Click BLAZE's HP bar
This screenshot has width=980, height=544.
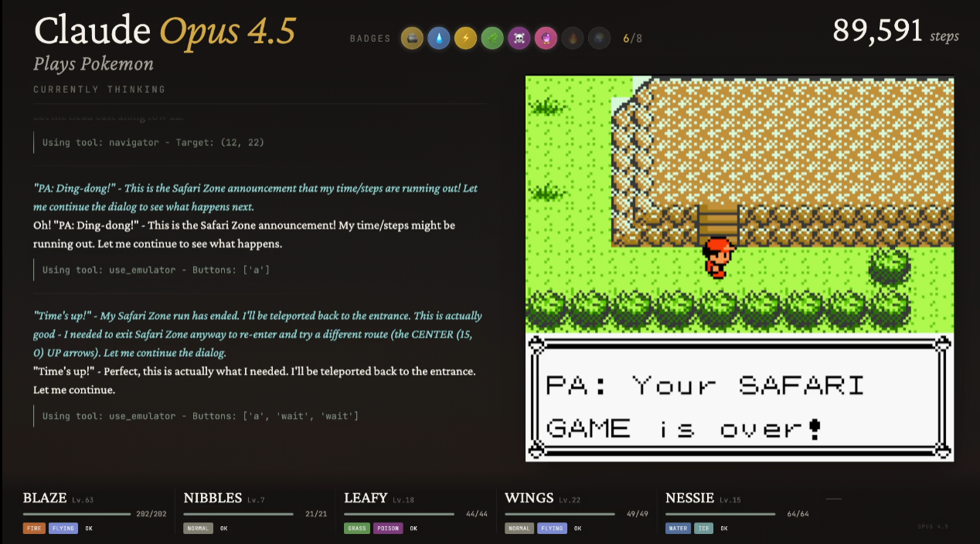[x=77, y=514]
